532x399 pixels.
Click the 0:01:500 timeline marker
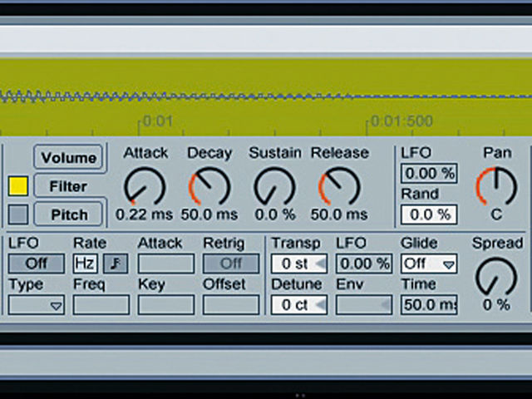point(401,121)
